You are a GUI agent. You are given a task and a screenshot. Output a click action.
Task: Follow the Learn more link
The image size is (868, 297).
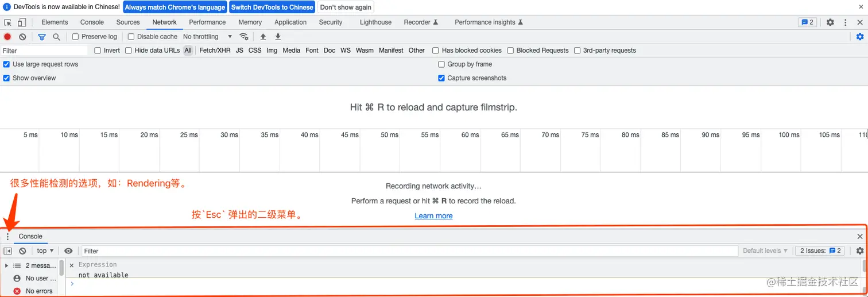point(433,216)
